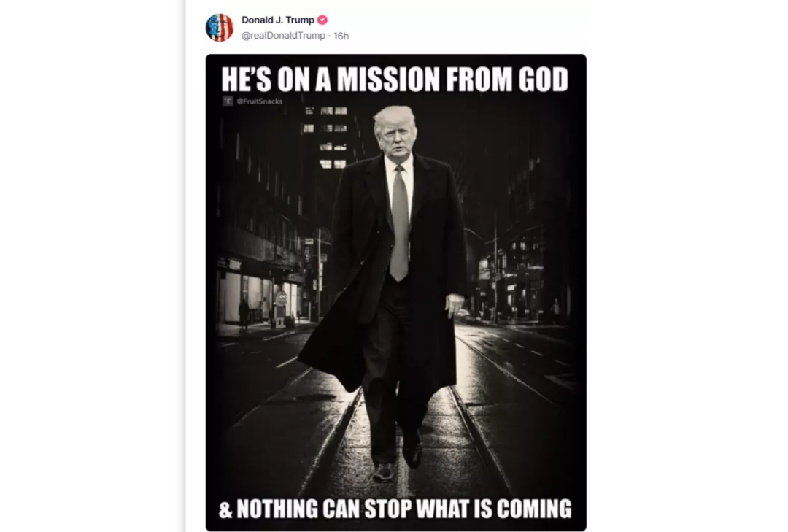Click the red verified badge icon
Image resolution: width=788 pixels, height=532 pixels.
(x=322, y=20)
